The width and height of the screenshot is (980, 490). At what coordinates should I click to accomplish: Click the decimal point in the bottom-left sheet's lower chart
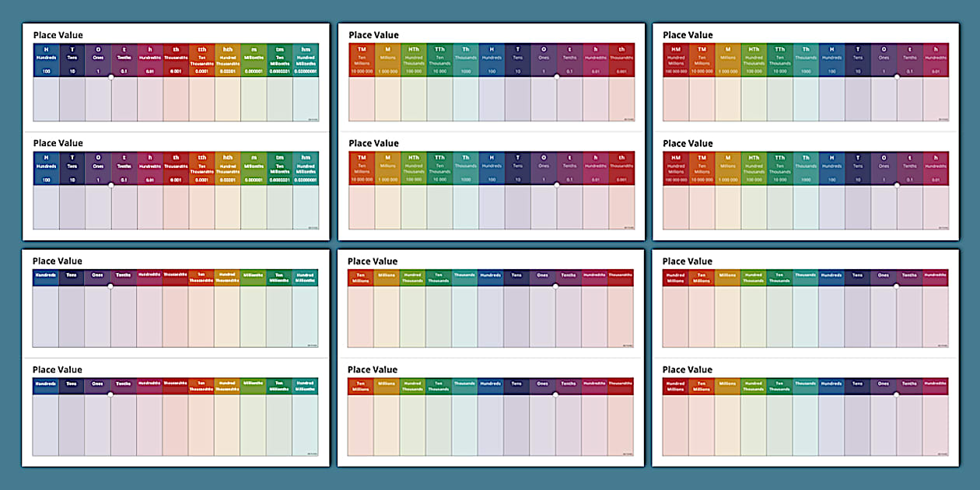point(110,394)
